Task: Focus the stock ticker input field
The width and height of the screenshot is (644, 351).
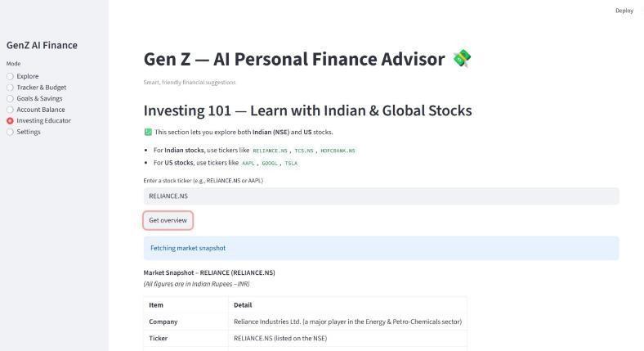Action: 381,196
